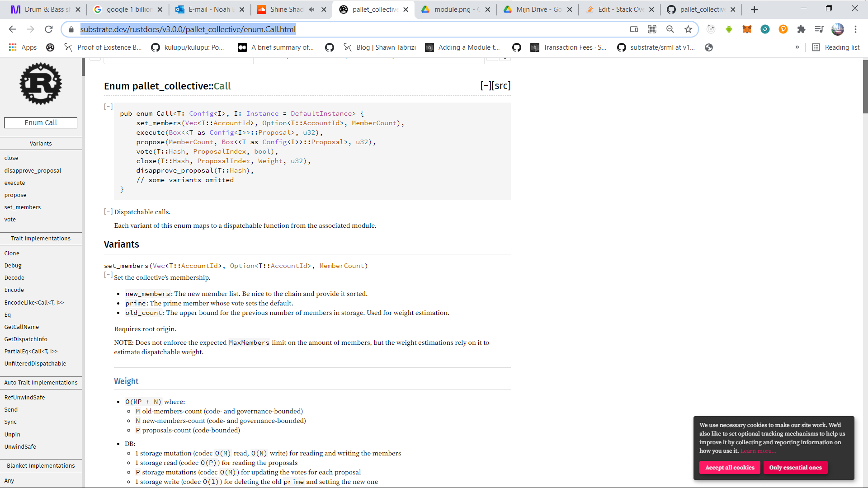Go back using the browser back arrow
This screenshot has height=488, width=868.
[x=12, y=29]
